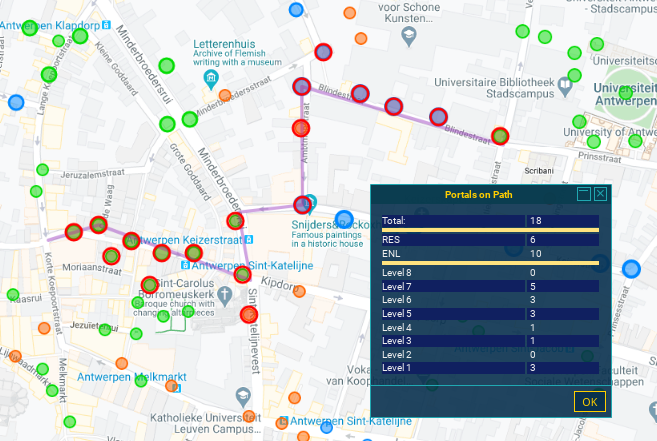Click the Antwerpen Melkmarkt station label

click(132, 377)
